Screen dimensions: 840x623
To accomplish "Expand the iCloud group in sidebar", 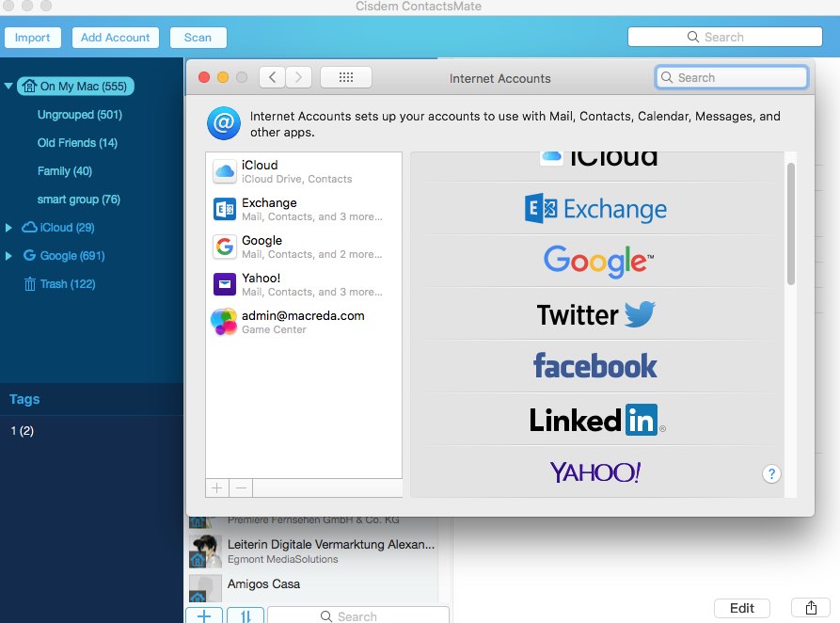I will pyautogui.click(x=8, y=228).
